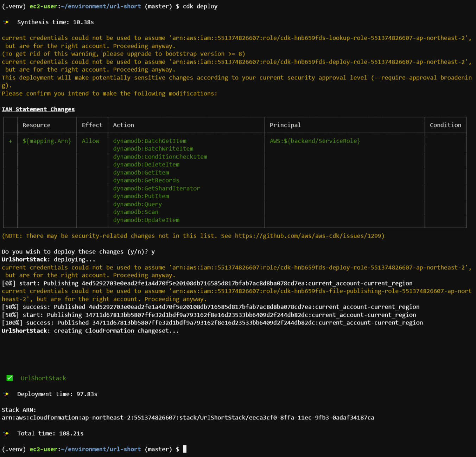476x457 pixels.
Task: Click 'dynamodb:GetRecords' action entry
Action: [146, 180]
